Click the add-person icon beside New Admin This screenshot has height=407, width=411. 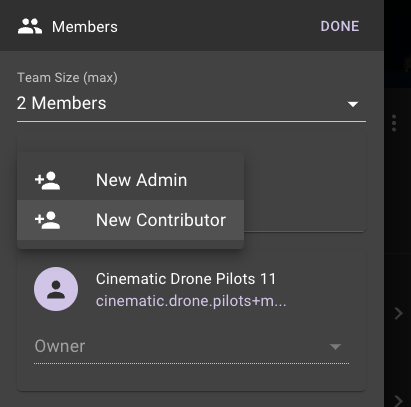tap(48, 181)
